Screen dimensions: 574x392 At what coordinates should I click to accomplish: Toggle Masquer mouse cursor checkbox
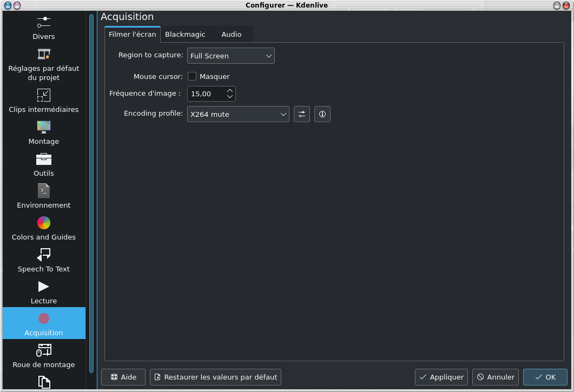click(192, 76)
